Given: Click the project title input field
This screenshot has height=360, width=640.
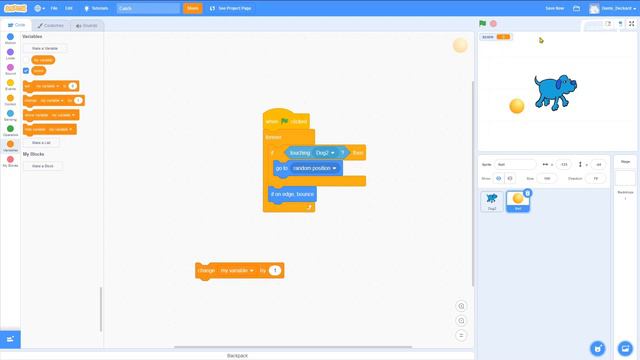Looking at the screenshot, I should pyautogui.click(x=148, y=8).
